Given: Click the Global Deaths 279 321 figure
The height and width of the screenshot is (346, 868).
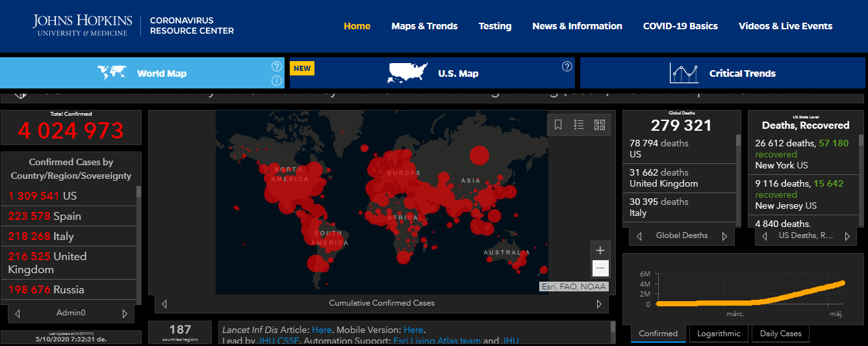Looking at the screenshot, I should point(681,126).
